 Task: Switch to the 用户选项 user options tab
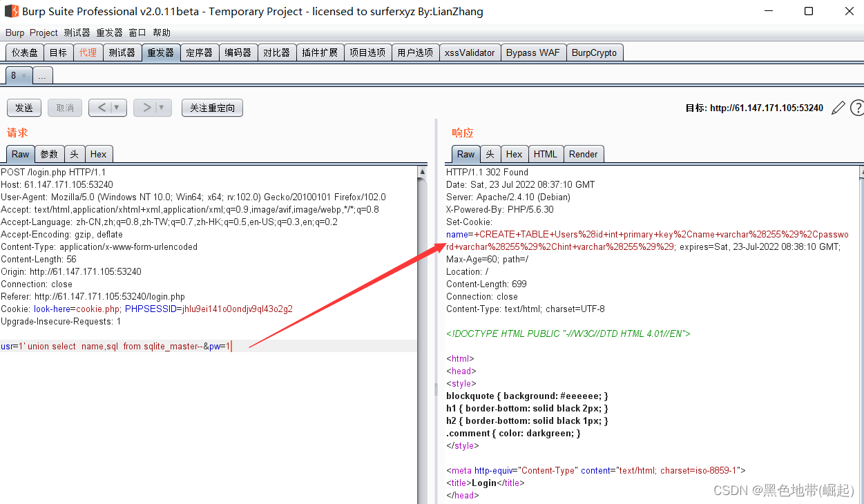[x=415, y=52]
